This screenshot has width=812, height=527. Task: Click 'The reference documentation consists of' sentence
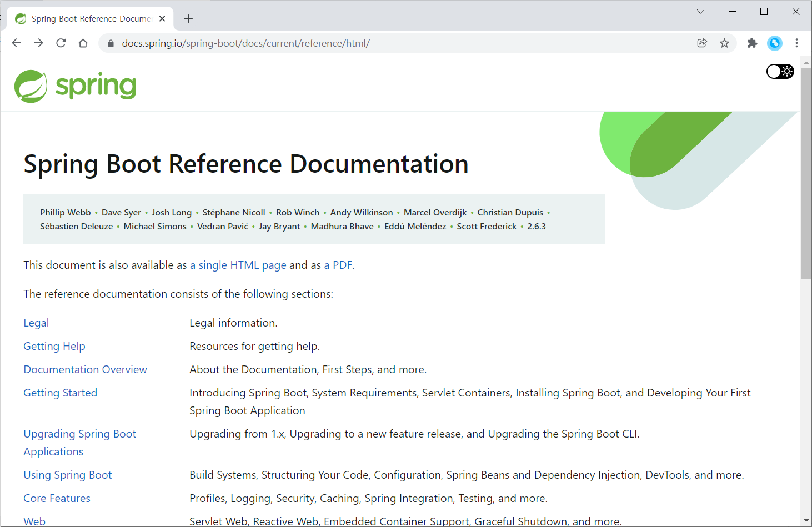point(178,294)
